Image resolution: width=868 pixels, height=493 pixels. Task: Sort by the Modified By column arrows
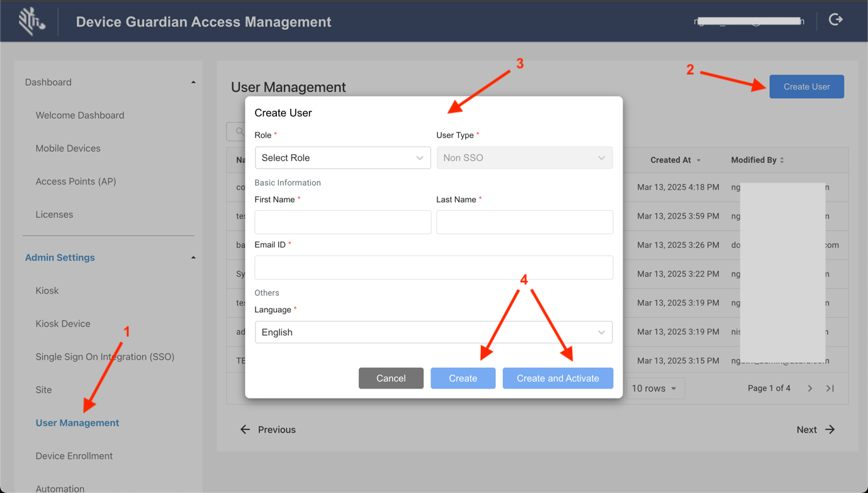782,161
